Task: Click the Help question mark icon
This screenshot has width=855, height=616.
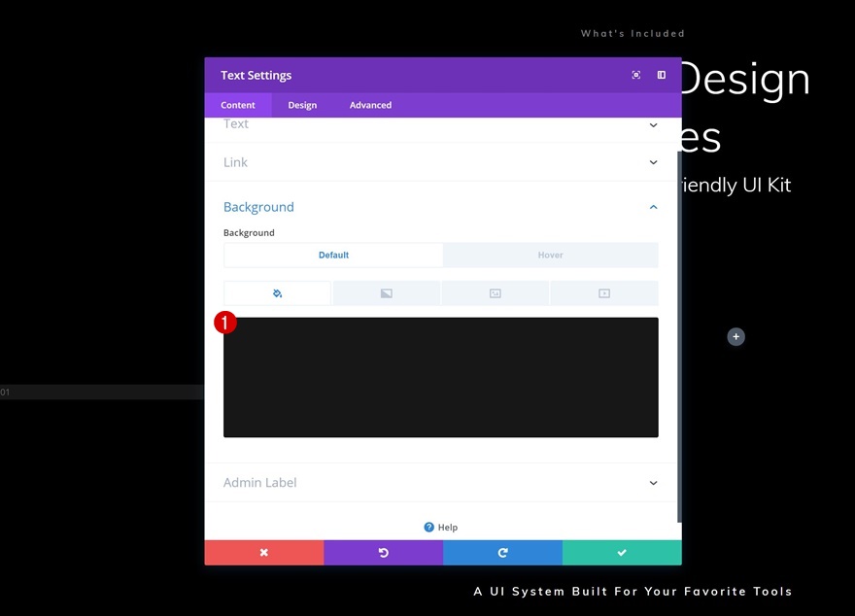Action: pyautogui.click(x=428, y=528)
